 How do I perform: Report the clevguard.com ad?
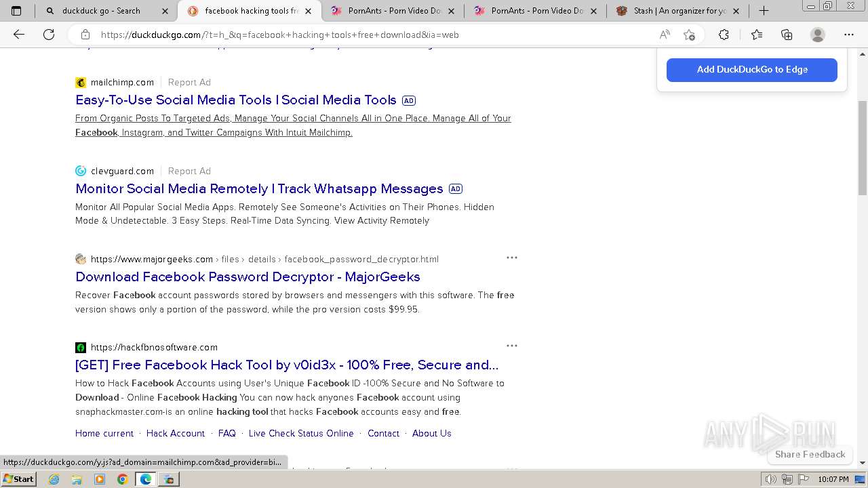pyautogui.click(x=189, y=171)
